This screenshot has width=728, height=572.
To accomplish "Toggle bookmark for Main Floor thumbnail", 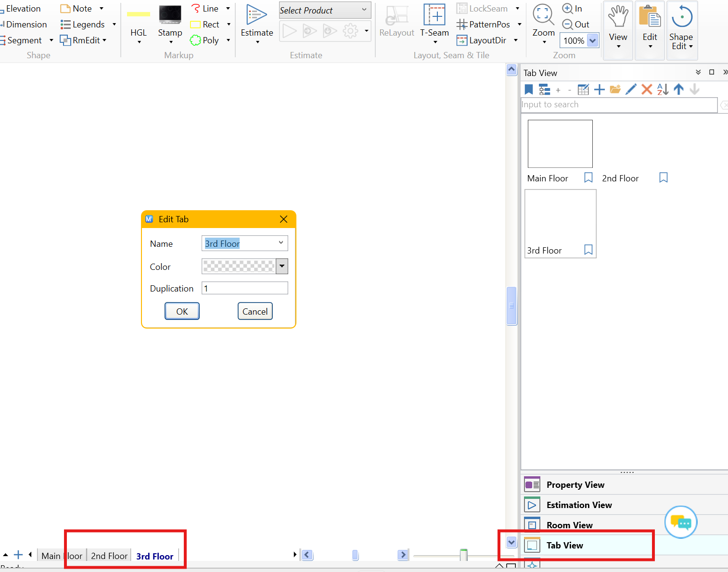I will click(x=588, y=178).
